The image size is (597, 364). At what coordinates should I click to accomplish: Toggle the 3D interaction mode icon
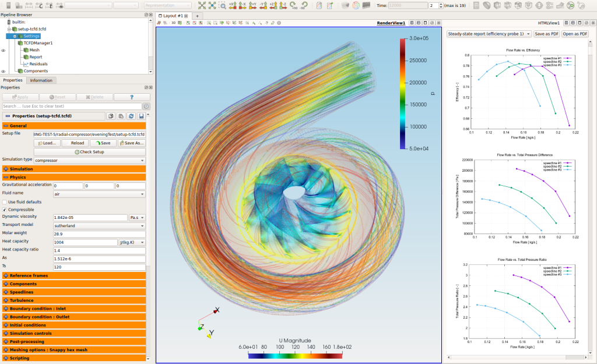coord(173,23)
